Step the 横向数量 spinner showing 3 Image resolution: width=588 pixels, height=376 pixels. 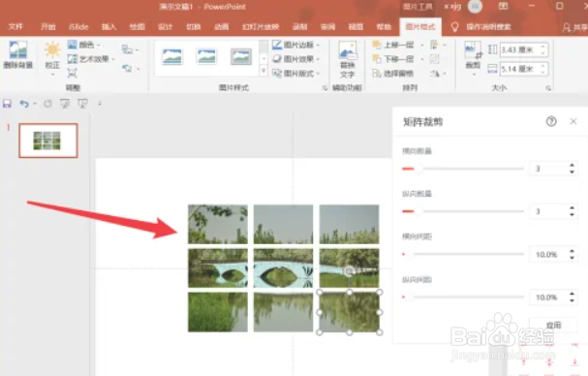[x=572, y=169]
